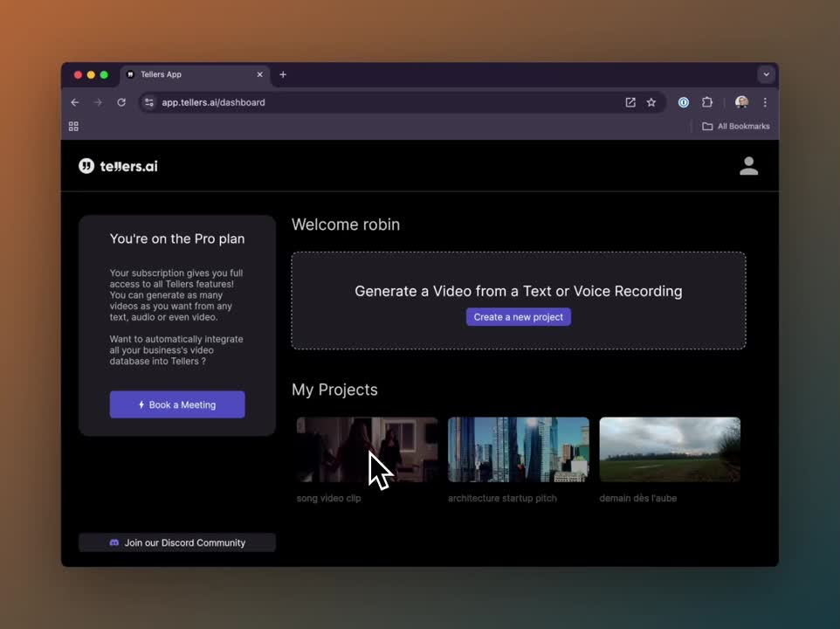Click the bookmark star icon
This screenshot has width=840, height=629.
pos(651,102)
